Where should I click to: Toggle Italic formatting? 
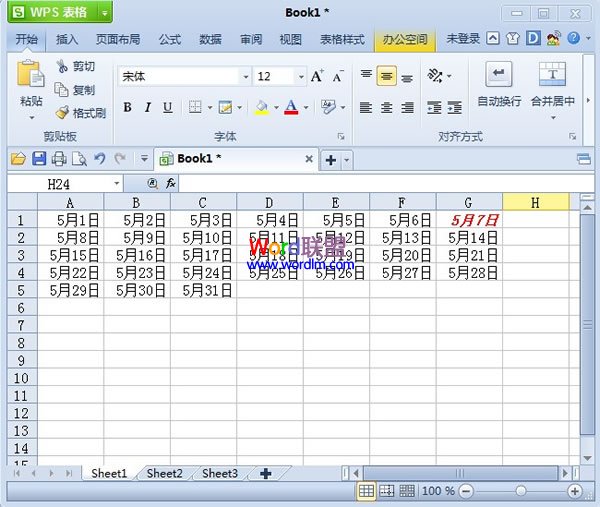pos(147,108)
